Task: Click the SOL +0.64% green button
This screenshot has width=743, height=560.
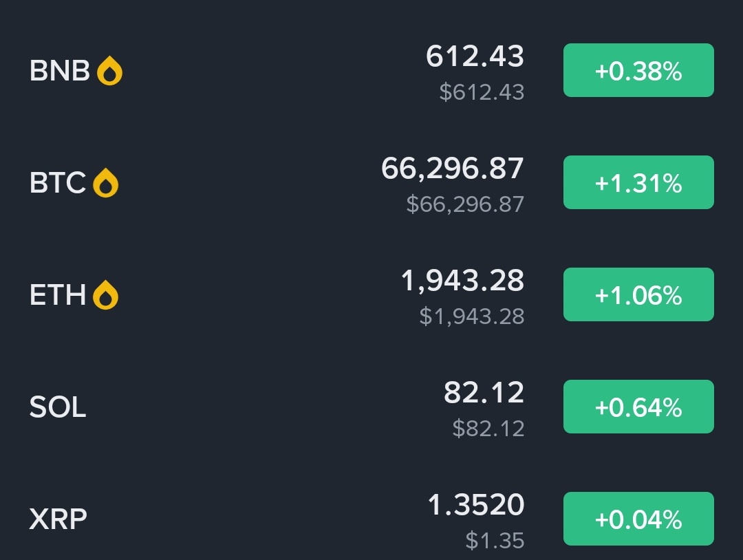Action: pyautogui.click(x=638, y=407)
